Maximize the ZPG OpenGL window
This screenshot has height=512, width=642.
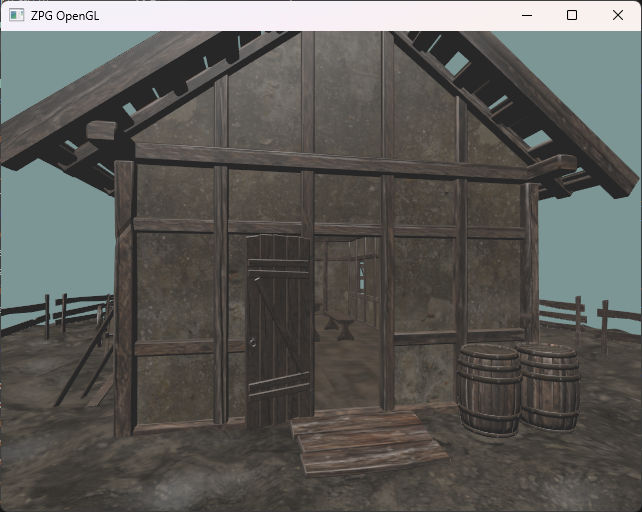(572, 16)
